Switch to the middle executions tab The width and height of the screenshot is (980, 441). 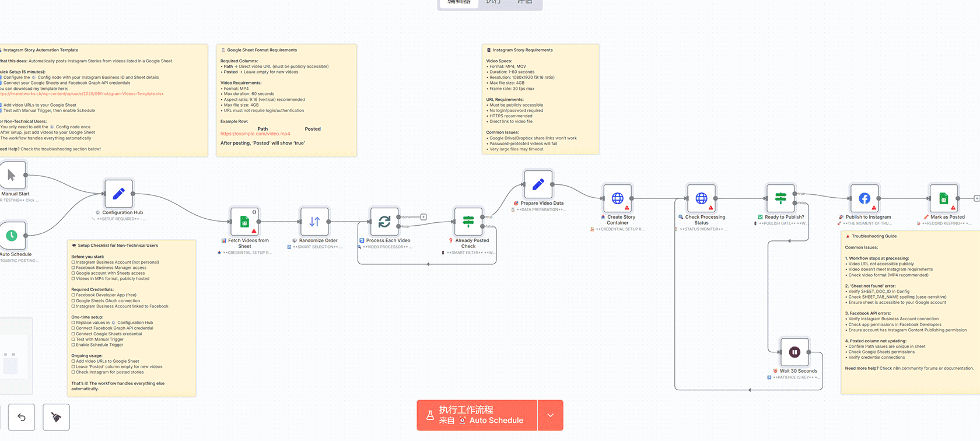click(x=493, y=2)
